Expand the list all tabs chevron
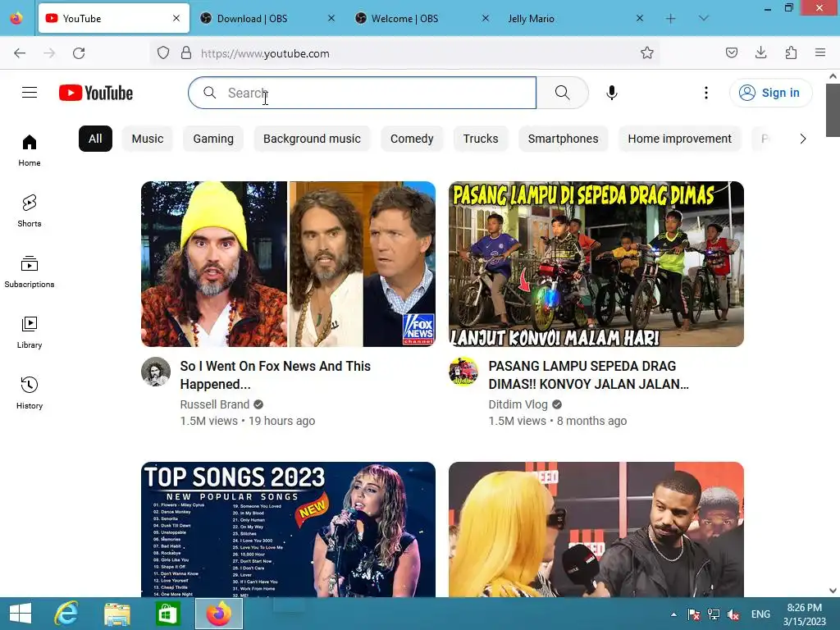 click(704, 19)
